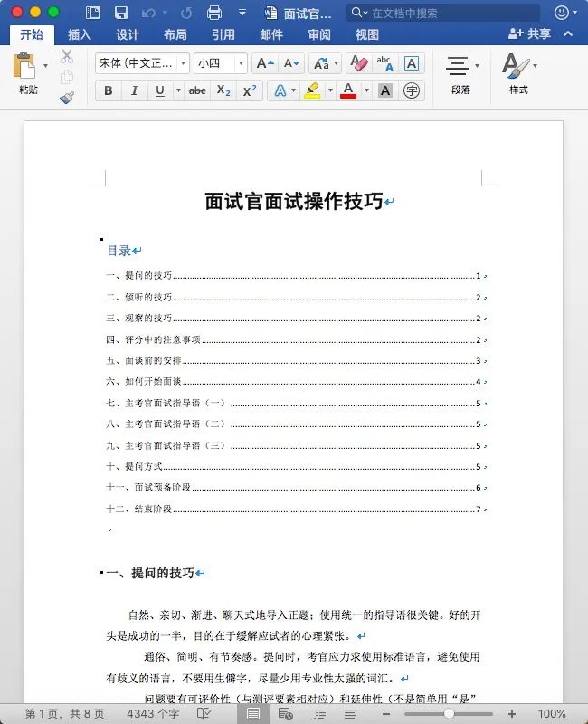This screenshot has width=588, height=724.
Task: Open TOC entry 一、提问的技巧
Action: pos(297,276)
